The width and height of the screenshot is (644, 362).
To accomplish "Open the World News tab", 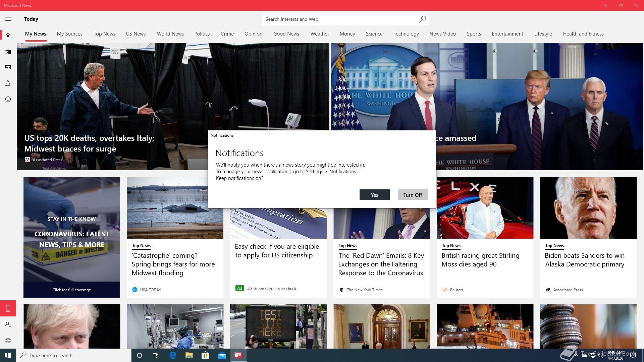I will click(170, 34).
